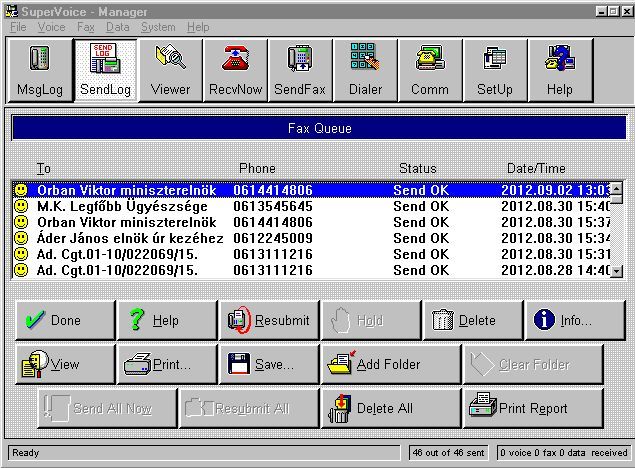The width and height of the screenshot is (635, 468).
Task: Click the fax list scroll down arrow
Action: pyautogui.click(x=616, y=271)
